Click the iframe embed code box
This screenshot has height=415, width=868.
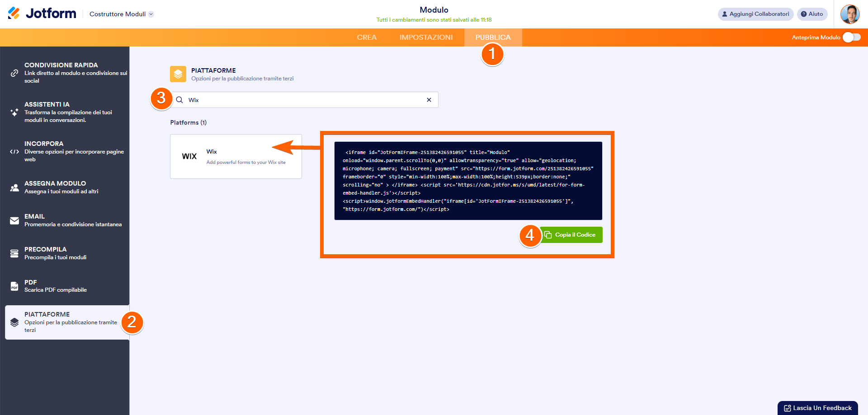click(468, 181)
